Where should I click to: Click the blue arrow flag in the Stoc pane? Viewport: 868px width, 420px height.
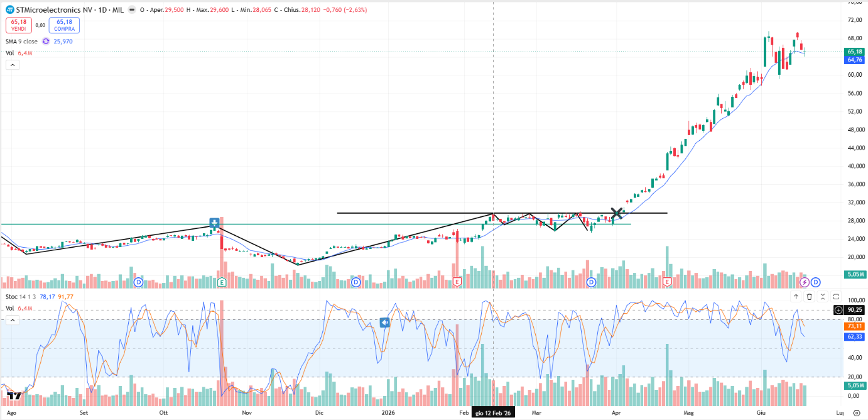[x=386, y=323]
